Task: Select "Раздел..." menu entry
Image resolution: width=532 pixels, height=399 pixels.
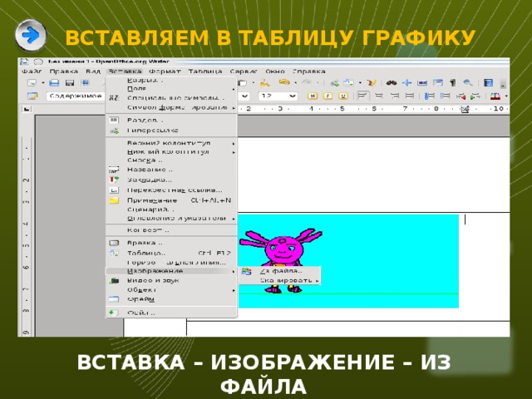Action: pyautogui.click(x=171, y=121)
